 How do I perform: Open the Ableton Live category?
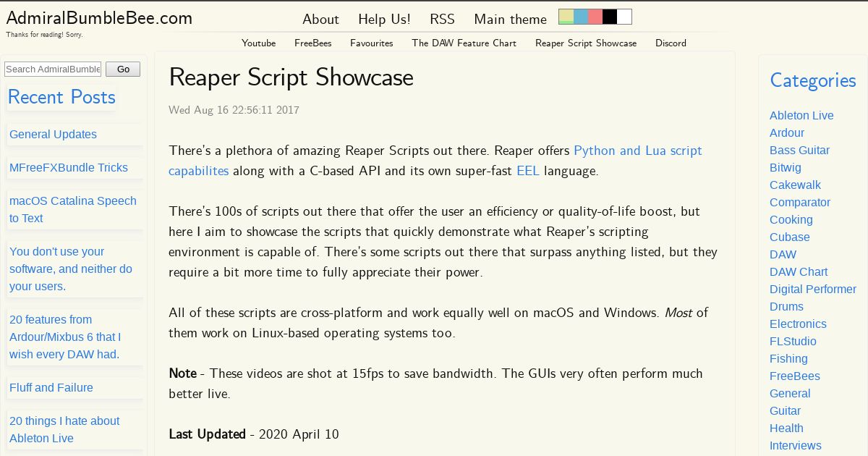click(801, 116)
